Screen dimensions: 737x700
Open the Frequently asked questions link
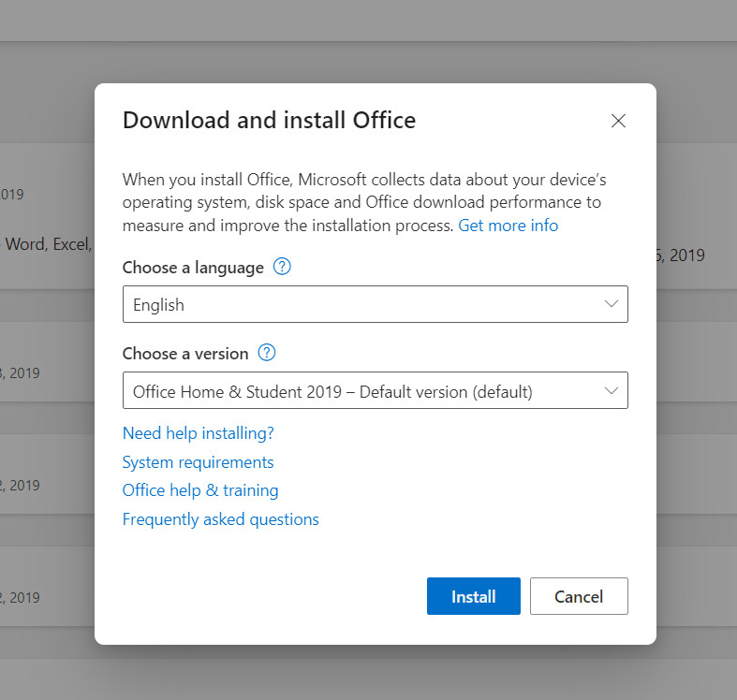click(220, 519)
